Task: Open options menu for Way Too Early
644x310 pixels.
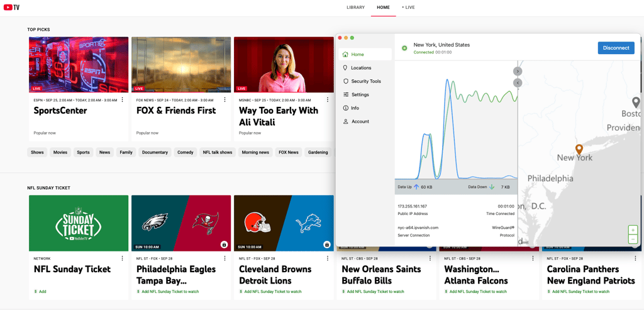Action: 327,100
